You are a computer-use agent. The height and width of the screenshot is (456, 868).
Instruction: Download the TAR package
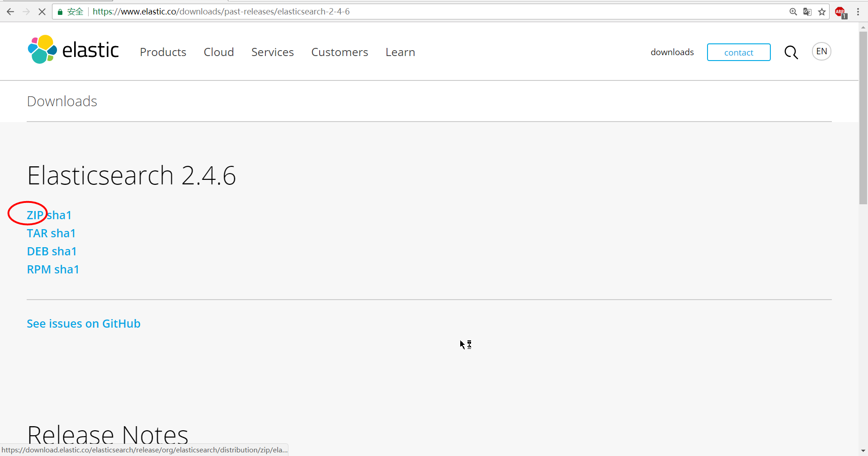click(37, 233)
